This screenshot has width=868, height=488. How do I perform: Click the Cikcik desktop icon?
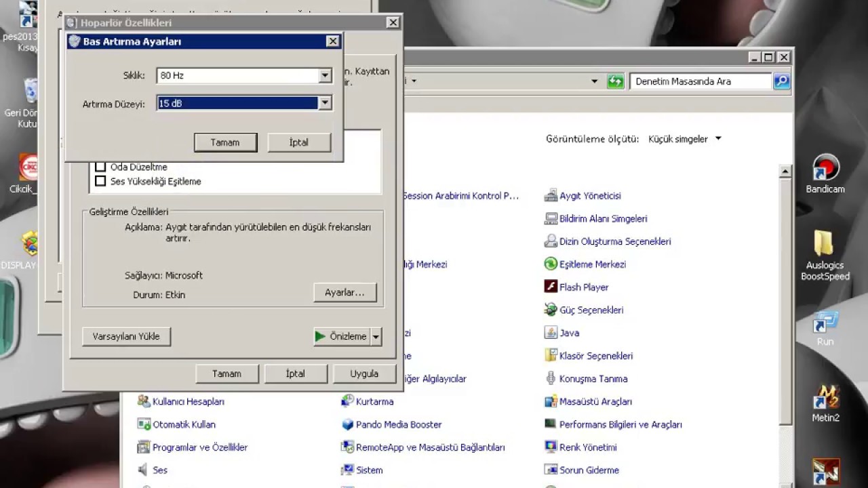click(x=26, y=174)
